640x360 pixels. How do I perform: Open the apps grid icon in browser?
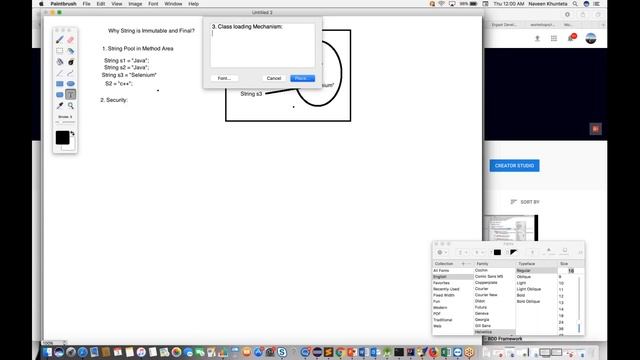tap(554, 38)
